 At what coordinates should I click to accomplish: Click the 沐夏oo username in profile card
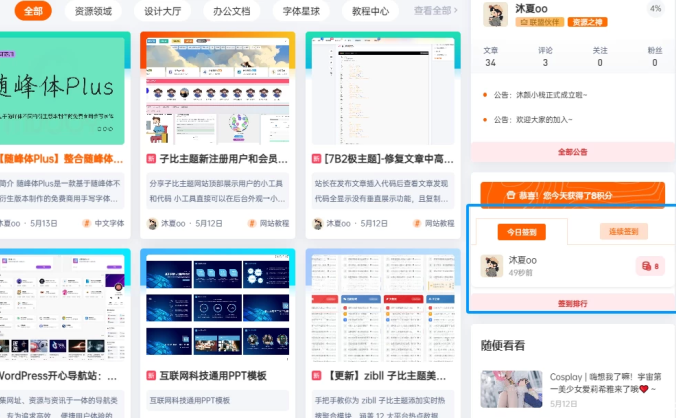point(531,9)
